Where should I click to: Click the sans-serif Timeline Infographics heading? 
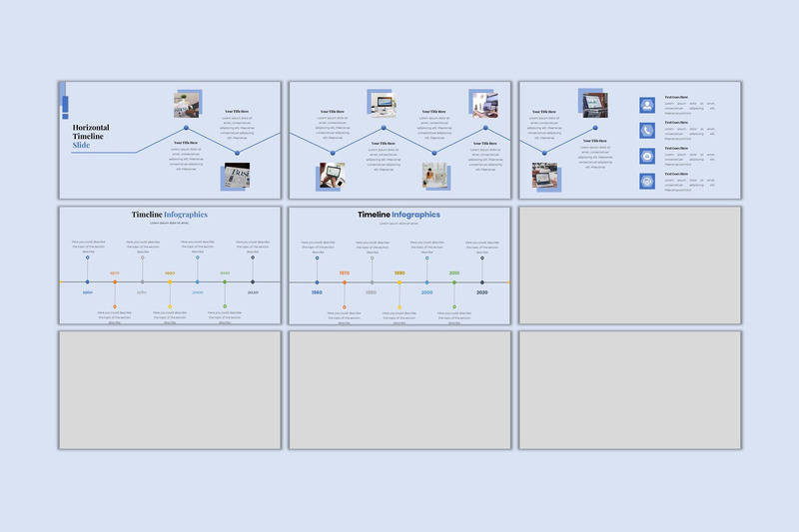pyautogui.click(x=399, y=215)
